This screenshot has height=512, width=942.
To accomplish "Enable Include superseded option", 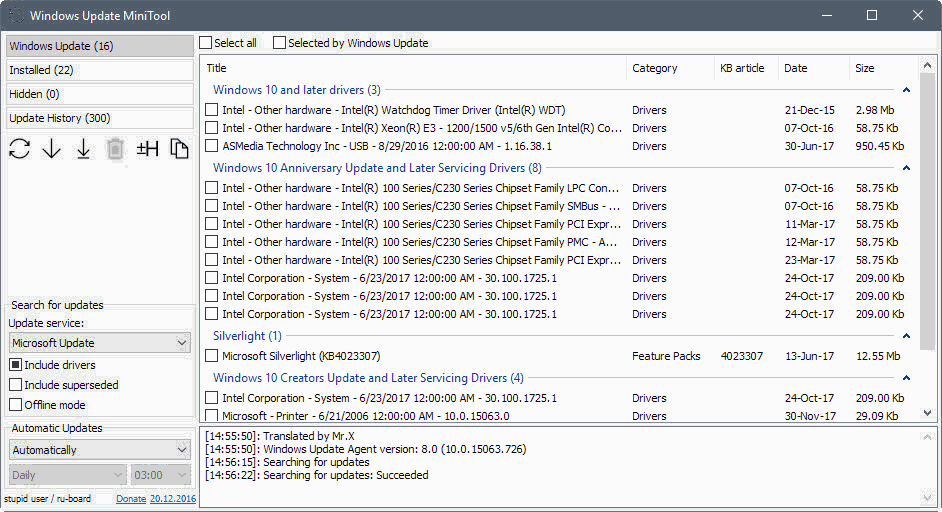I will coord(16,385).
